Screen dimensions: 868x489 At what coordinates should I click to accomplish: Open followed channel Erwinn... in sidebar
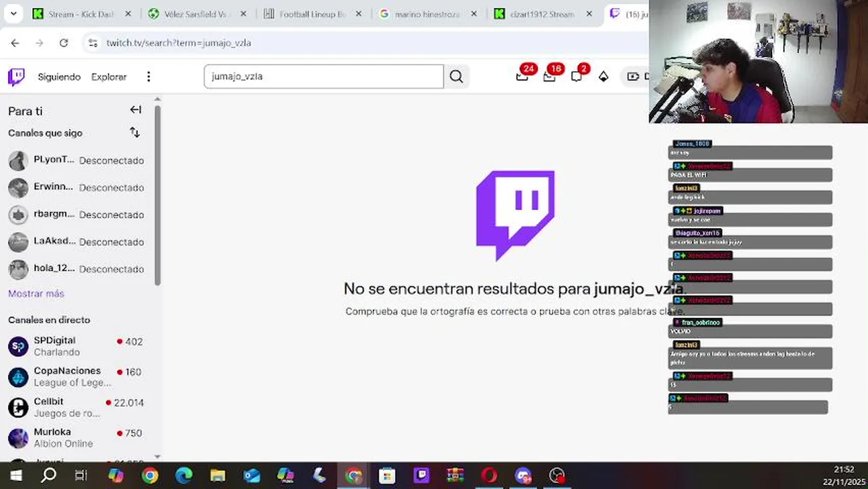pos(76,187)
